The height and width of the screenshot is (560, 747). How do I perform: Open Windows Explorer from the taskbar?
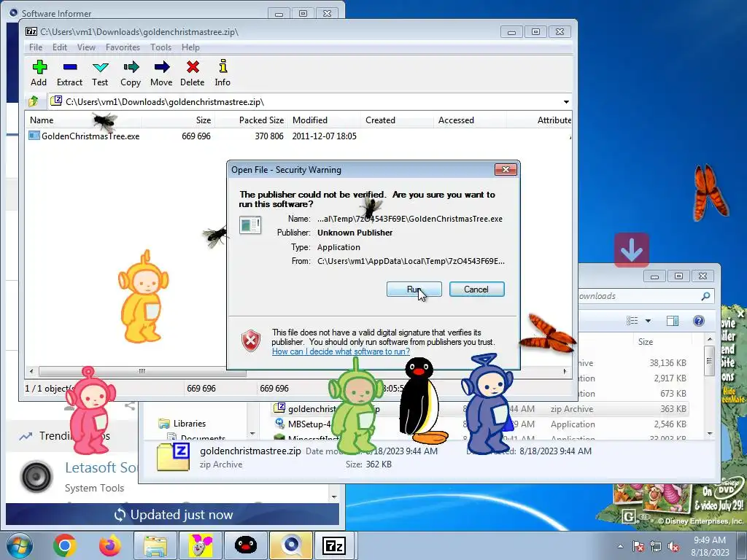pos(155,545)
